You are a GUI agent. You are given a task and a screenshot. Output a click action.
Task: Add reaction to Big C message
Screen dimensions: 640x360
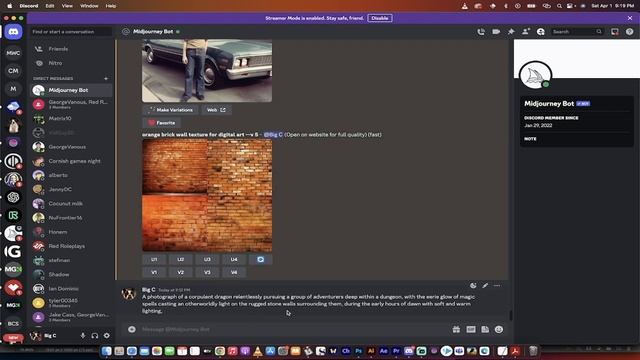(473, 286)
